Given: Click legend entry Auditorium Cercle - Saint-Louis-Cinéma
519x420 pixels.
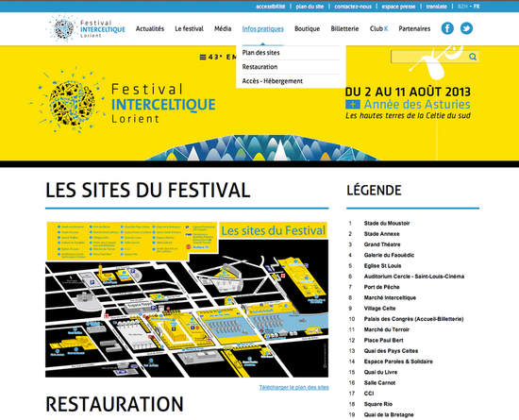Looking at the screenshot, I should tap(414, 277).
